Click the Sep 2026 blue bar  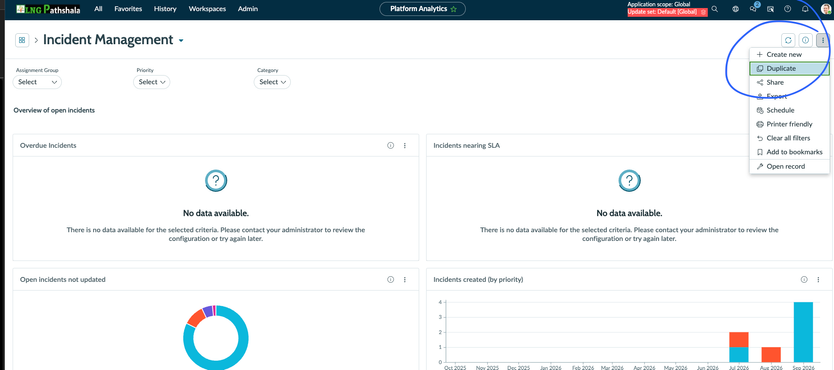803,332
